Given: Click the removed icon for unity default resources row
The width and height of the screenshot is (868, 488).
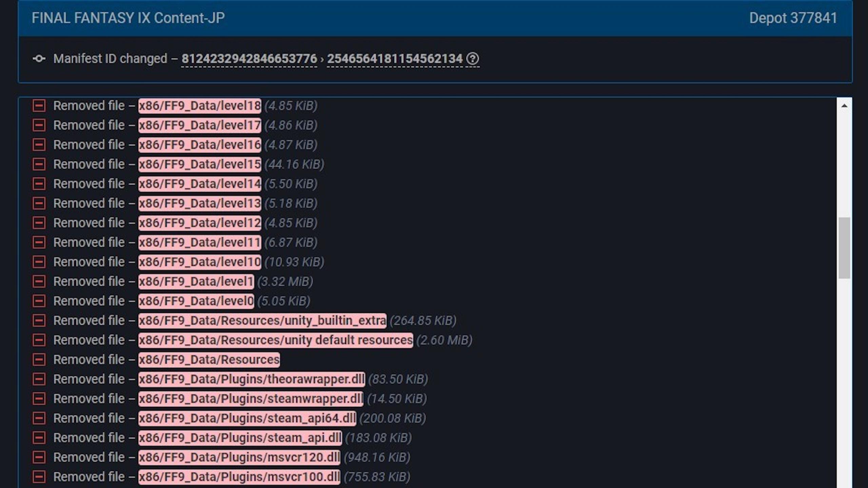Looking at the screenshot, I should pyautogui.click(x=39, y=340).
